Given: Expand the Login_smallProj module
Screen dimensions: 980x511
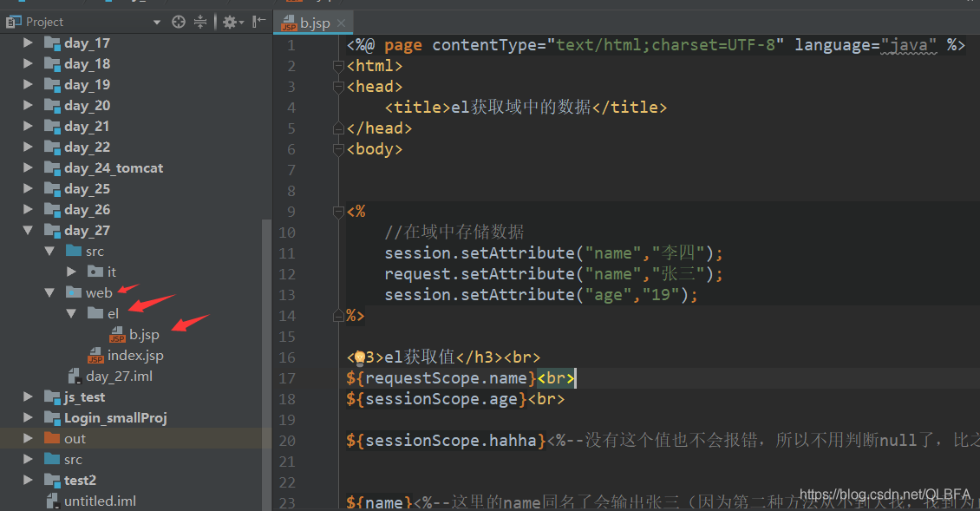Looking at the screenshot, I should pos(28,418).
